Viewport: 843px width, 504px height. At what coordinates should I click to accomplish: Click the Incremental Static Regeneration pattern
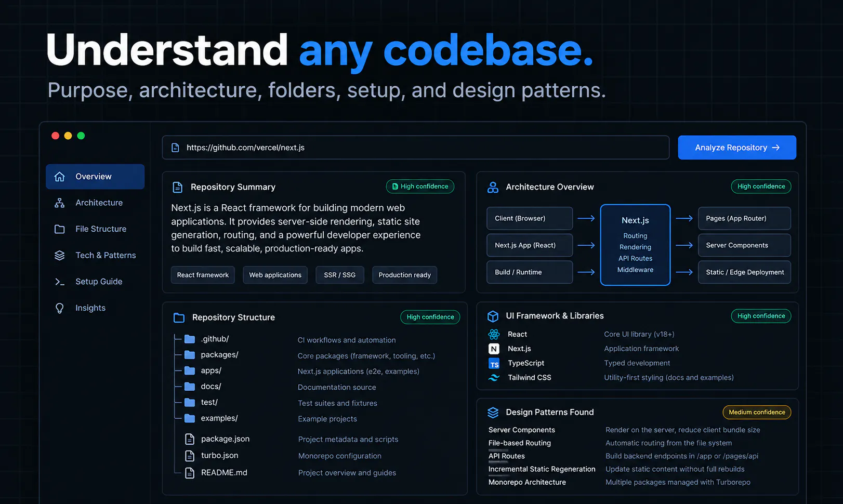click(542, 469)
